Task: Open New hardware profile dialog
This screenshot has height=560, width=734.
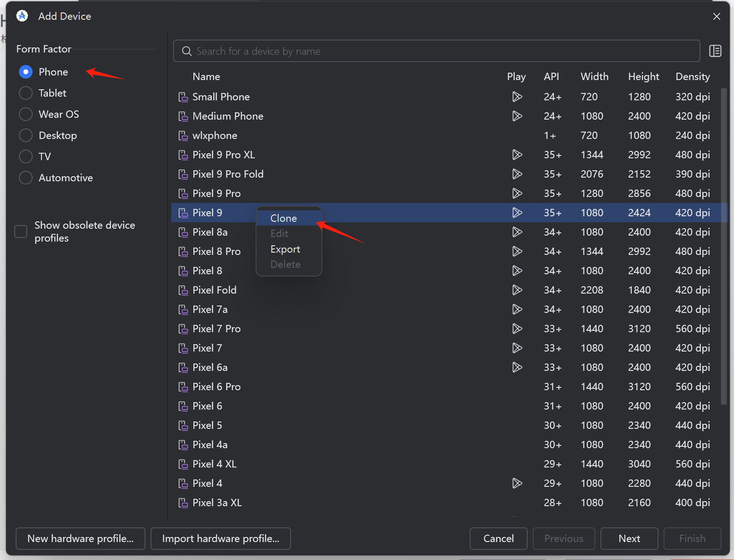Action: click(x=81, y=538)
